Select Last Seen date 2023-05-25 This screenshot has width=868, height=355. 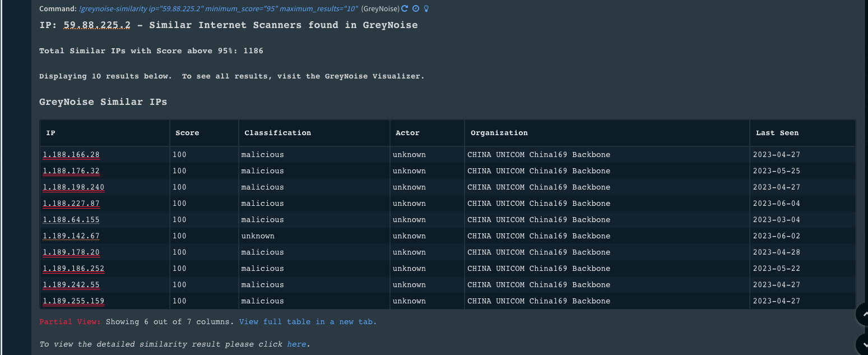pyautogui.click(x=777, y=171)
